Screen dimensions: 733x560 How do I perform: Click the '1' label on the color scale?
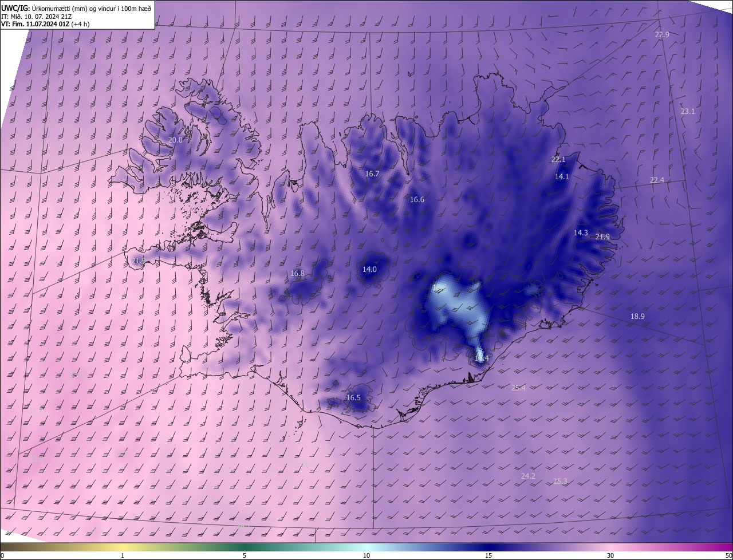point(123,556)
